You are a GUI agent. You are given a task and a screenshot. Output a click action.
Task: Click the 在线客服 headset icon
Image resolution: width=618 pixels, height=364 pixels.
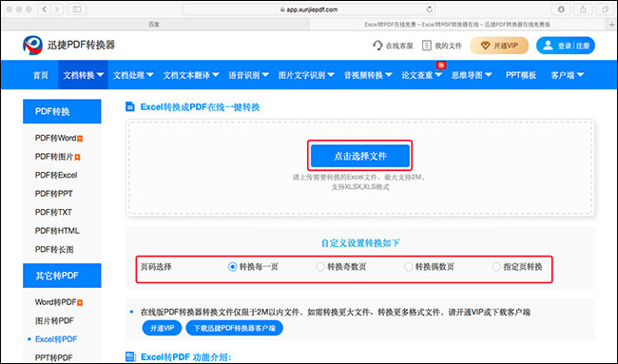click(377, 46)
